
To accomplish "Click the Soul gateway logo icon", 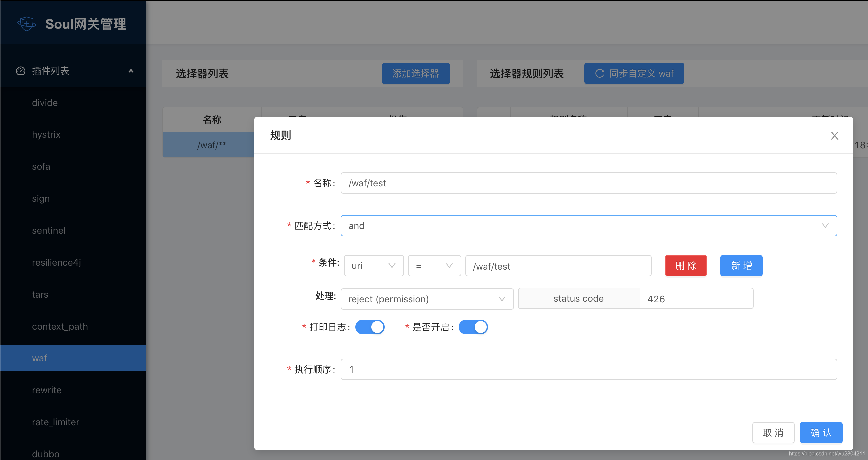I will tap(27, 24).
